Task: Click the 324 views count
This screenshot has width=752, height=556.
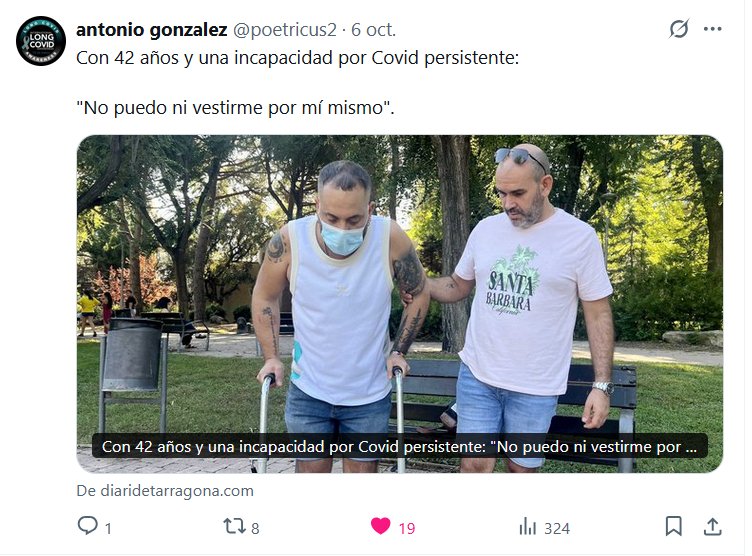Action: [x=557, y=529]
